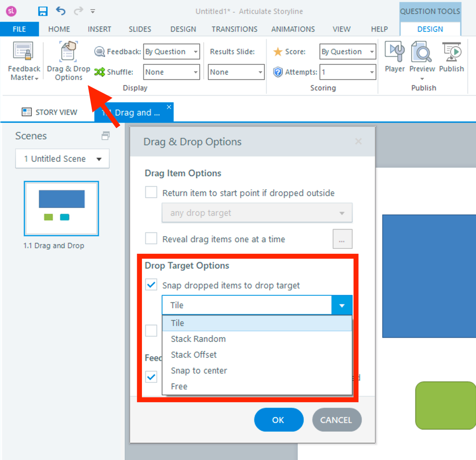Click the Shuffle arrows icon

[99, 72]
